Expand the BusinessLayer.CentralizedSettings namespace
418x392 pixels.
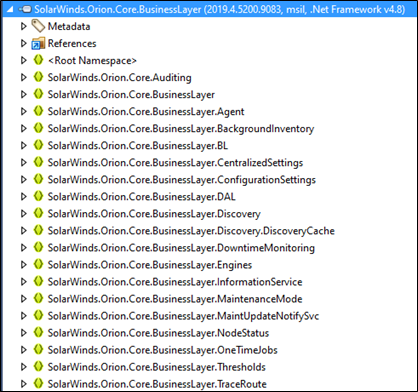point(23,162)
